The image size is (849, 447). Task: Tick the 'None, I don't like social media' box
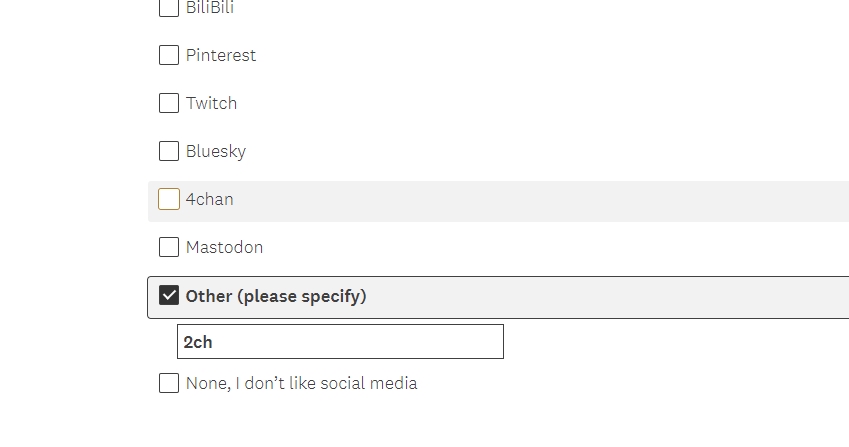pos(169,383)
